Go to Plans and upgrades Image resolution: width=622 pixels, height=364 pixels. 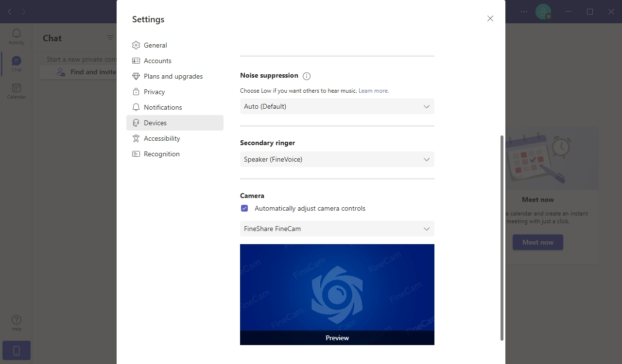pos(175,76)
